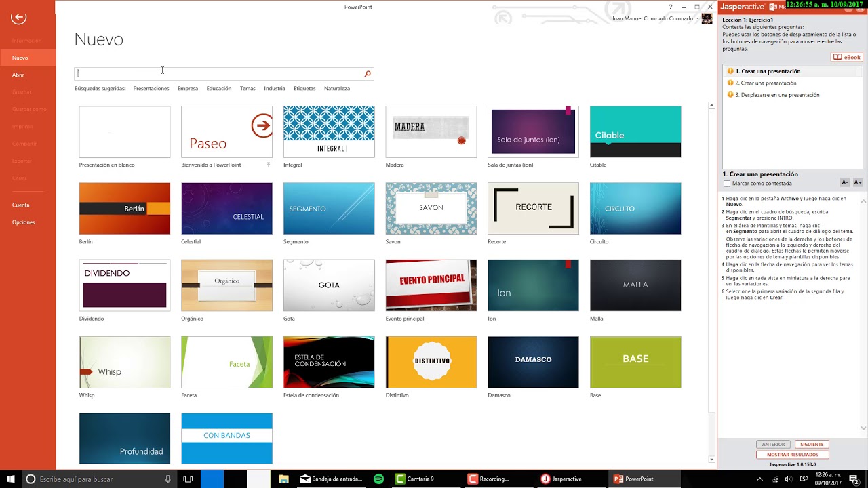Select question 3. Desplazarse en una presentación
Image resolution: width=868 pixels, height=488 pixels.
point(777,95)
